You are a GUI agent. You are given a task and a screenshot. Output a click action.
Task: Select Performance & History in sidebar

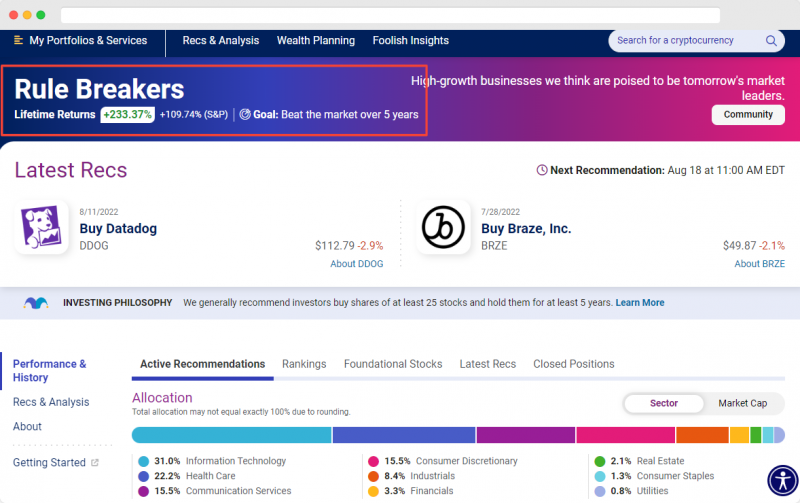point(49,370)
